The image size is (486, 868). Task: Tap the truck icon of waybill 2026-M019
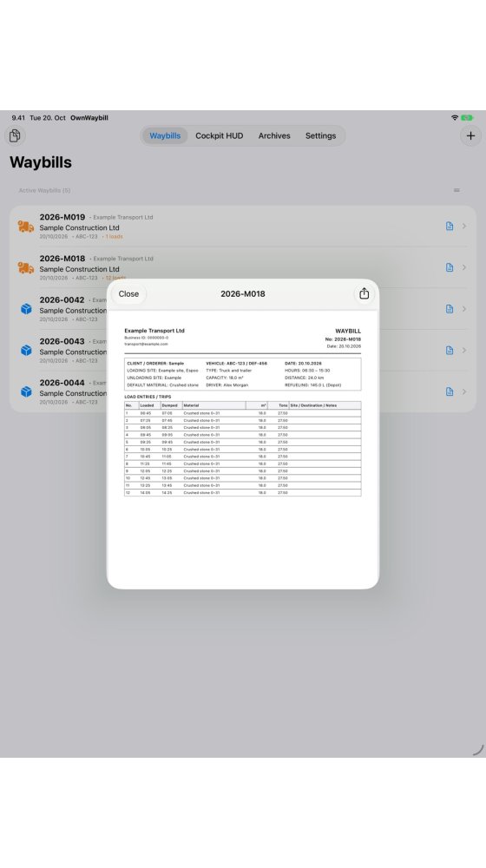click(25, 227)
